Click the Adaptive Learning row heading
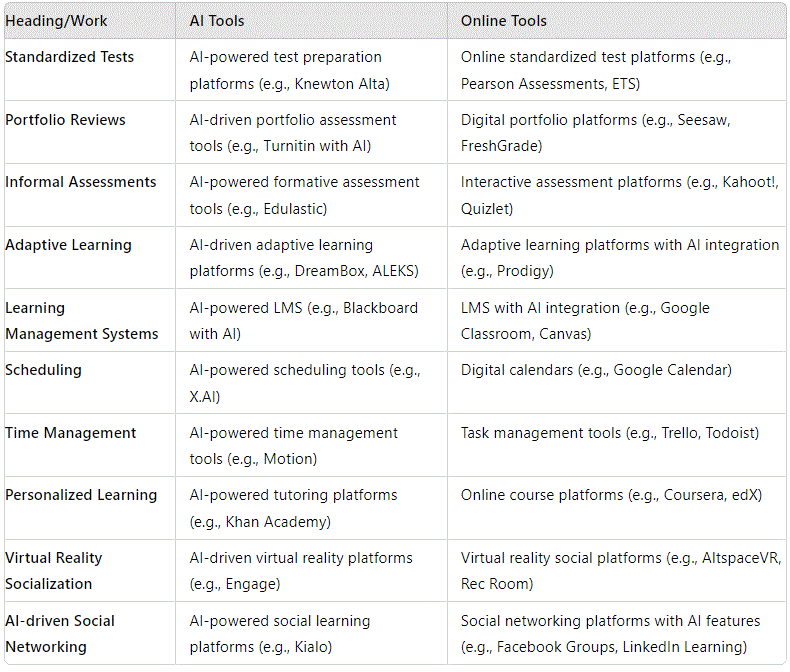790x672 pixels. pyautogui.click(x=69, y=245)
